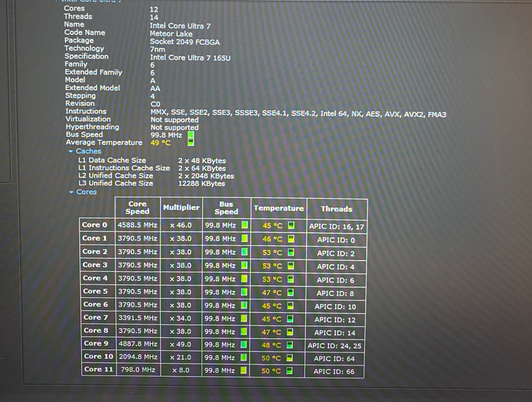The height and width of the screenshot is (402, 532).
Task: Click the Intel Core Ultra 7 165U specification value
Action: 191,58
